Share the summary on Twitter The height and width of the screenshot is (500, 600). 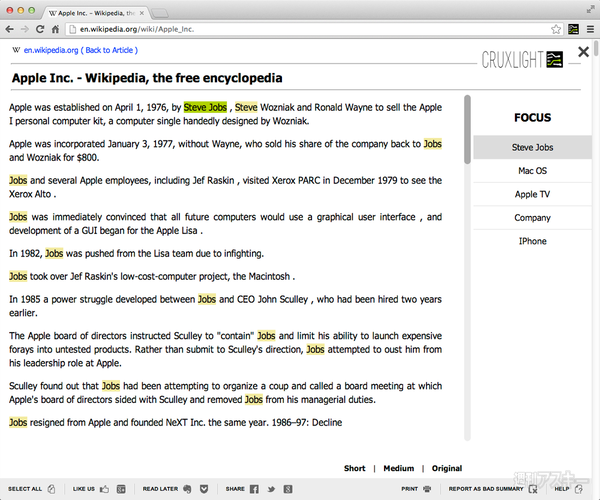pyautogui.click(x=271, y=489)
